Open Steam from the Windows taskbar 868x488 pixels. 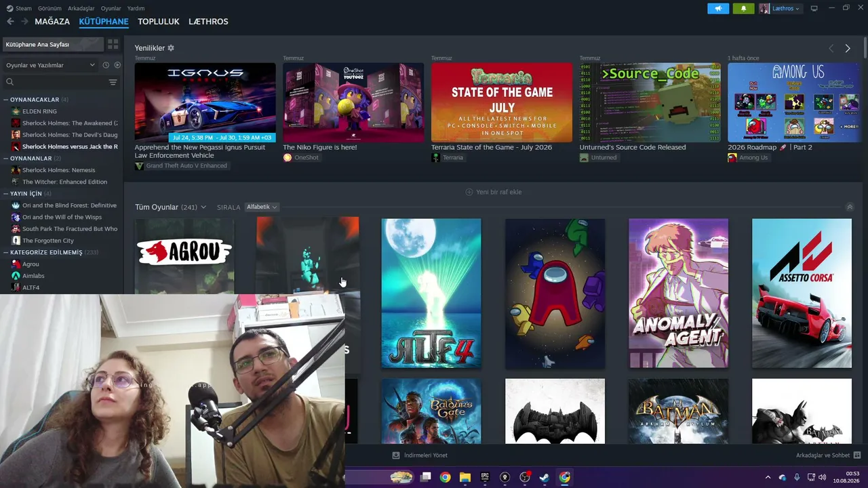tap(544, 477)
